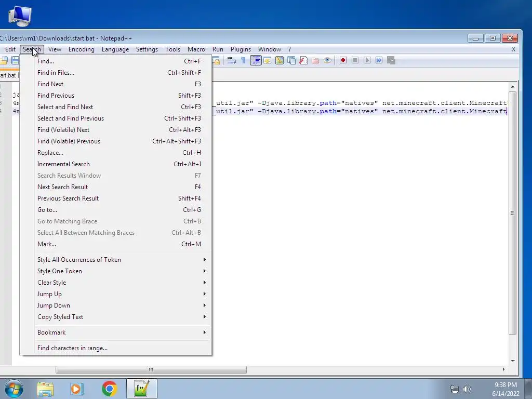Click the network tray icon
The width and height of the screenshot is (532, 399).
tap(454, 389)
